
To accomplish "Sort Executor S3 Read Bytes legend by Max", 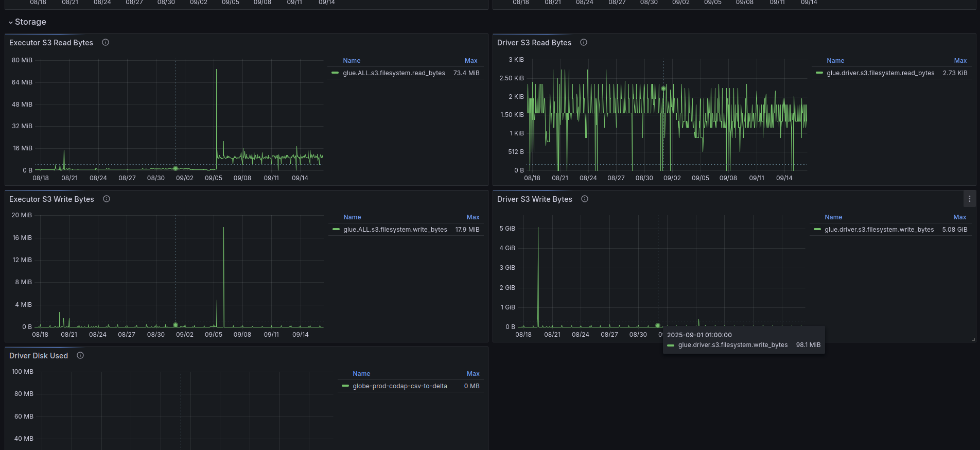I will pos(470,61).
